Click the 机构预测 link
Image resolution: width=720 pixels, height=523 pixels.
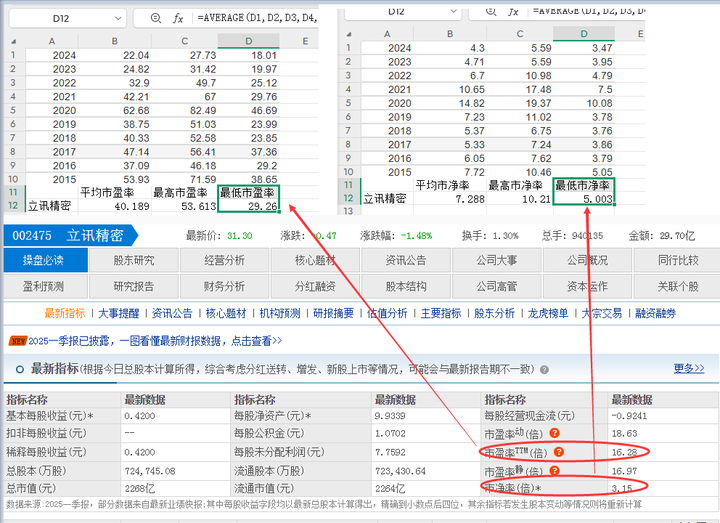[x=280, y=314]
